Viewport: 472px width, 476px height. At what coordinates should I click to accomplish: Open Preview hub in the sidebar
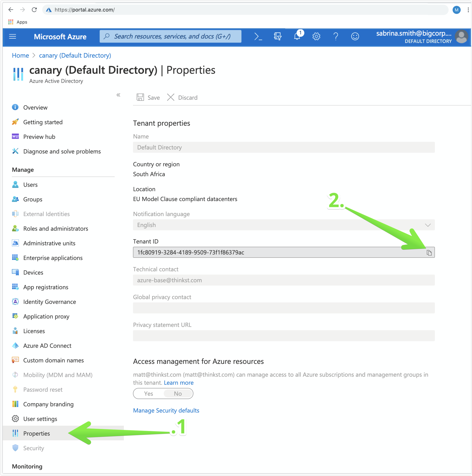point(39,137)
